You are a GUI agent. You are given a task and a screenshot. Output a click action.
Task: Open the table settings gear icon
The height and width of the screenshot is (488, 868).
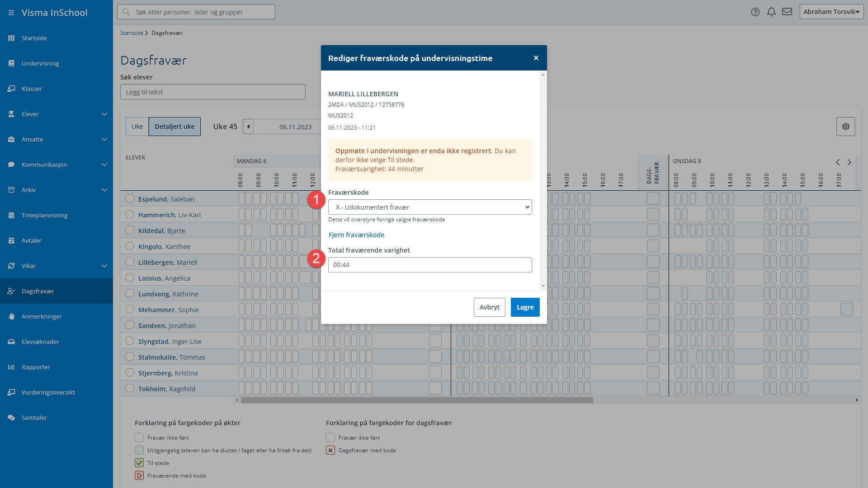click(x=845, y=127)
